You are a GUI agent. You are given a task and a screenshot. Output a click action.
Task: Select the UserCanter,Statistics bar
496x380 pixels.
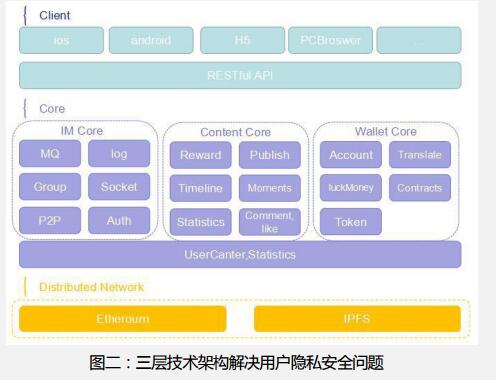pos(240,255)
